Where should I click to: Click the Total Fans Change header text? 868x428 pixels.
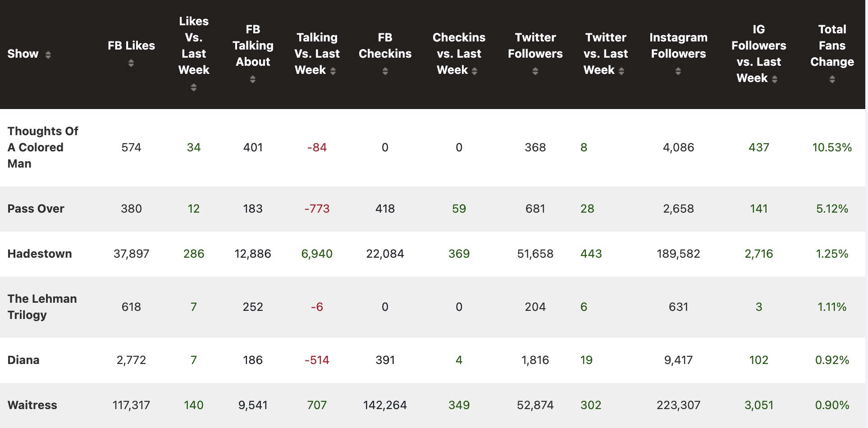pos(832,46)
